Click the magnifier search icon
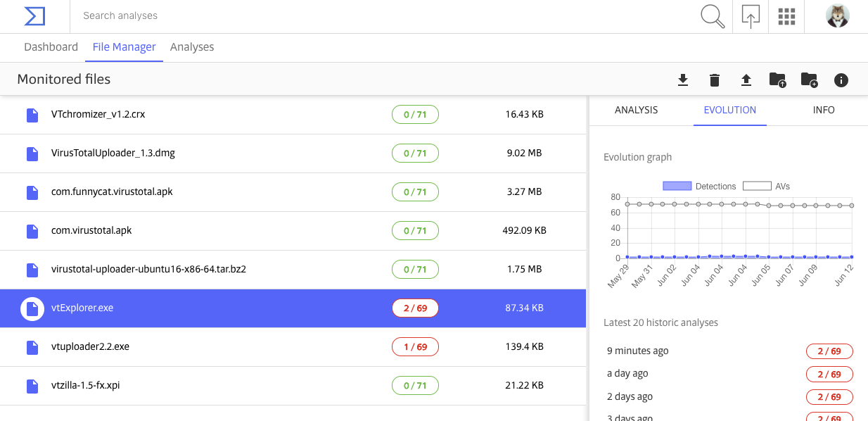The image size is (868, 421). (713, 16)
